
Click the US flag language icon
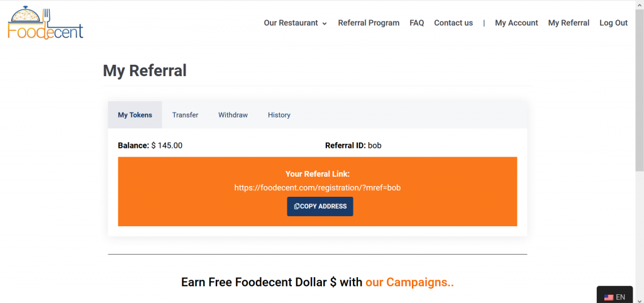(609, 297)
